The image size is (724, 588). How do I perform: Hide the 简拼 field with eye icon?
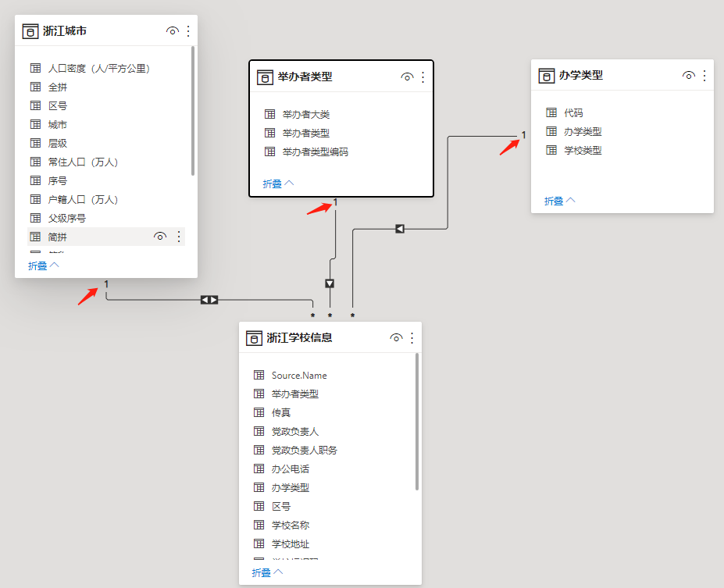[160, 237]
